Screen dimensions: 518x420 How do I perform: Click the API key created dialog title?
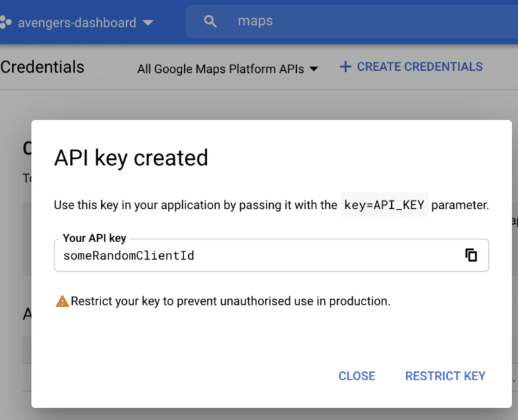click(x=131, y=158)
